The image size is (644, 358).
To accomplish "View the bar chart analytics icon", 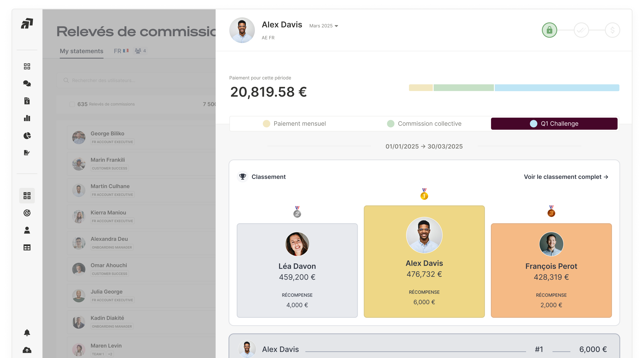I will [x=27, y=118].
